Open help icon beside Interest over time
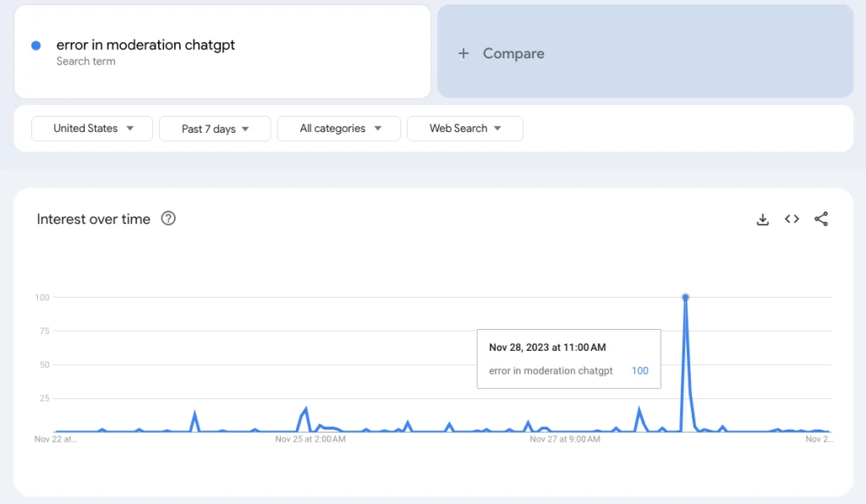Image resolution: width=866 pixels, height=504 pixels. coord(168,219)
